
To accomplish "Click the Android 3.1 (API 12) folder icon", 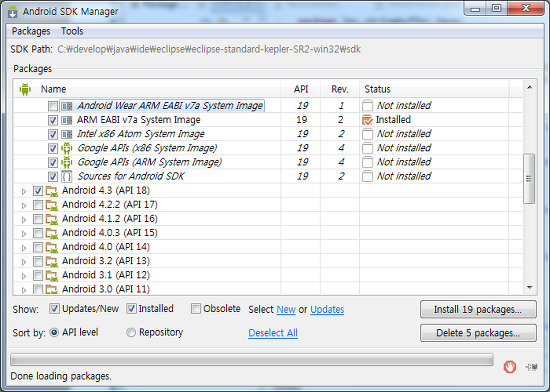I will point(52,276).
